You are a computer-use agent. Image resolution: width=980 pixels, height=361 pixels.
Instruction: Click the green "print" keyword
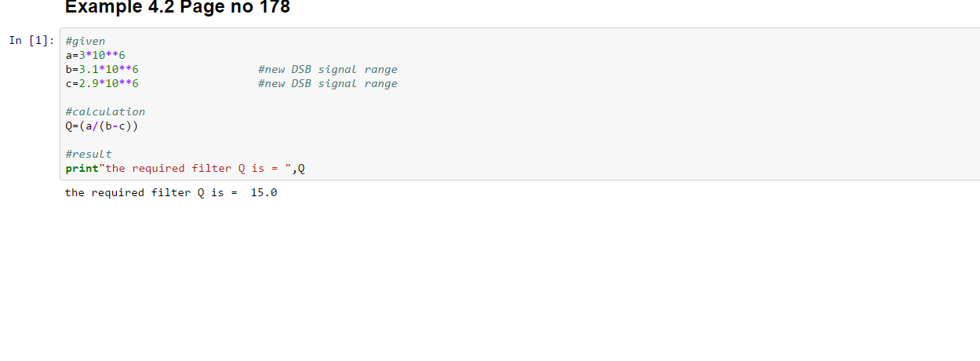click(x=82, y=168)
